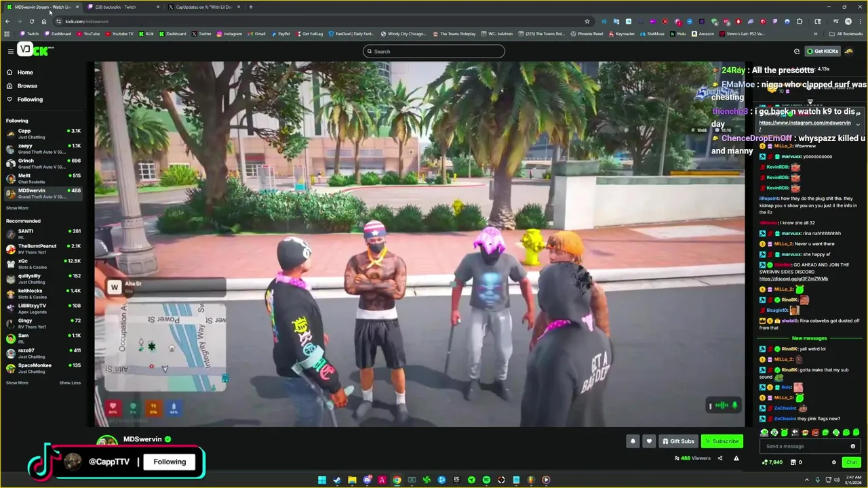
Task: Open the user avatar menu in header
Action: point(849,51)
